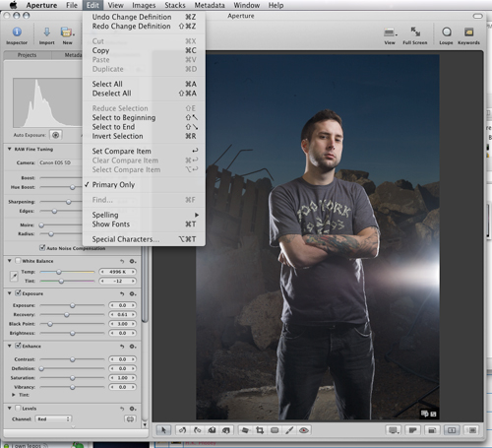Select the Retouch brush tool

pyautogui.click(x=289, y=430)
